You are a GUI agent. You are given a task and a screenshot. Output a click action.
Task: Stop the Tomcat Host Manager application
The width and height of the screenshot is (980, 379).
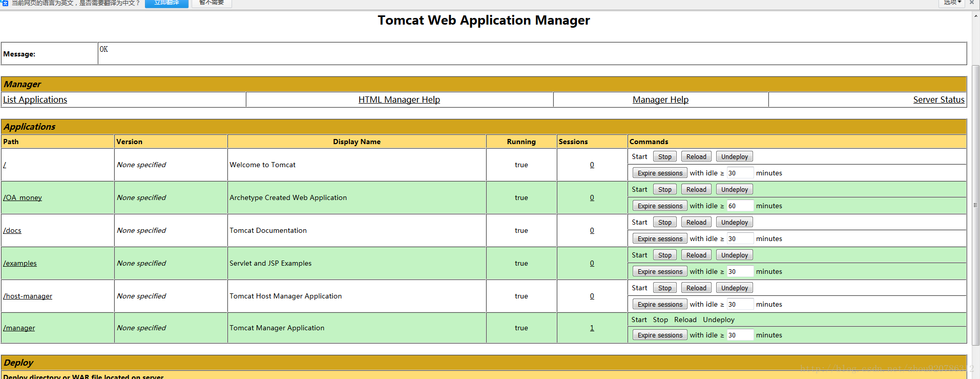pos(665,288)
